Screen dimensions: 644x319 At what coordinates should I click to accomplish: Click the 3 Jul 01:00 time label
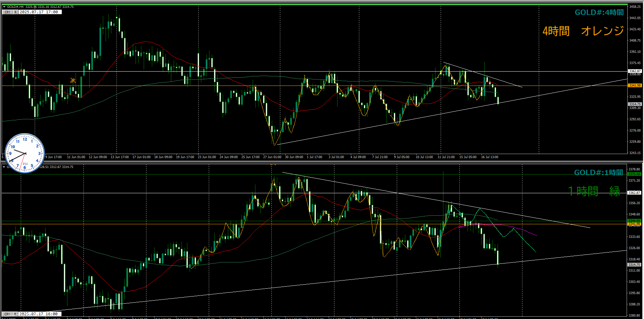(x=336, y=157)
